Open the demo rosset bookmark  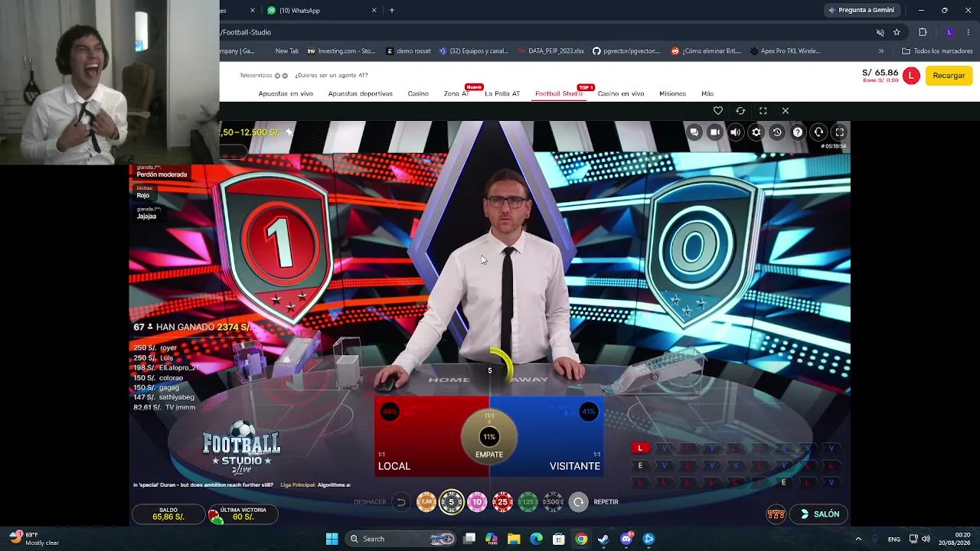pyautogui.click(x=409, y=51)
